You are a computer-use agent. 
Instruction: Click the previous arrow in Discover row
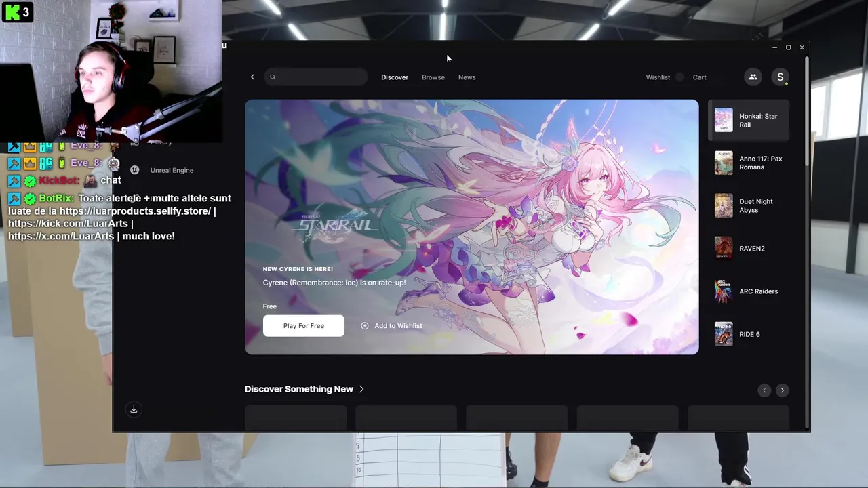[764, 390]
